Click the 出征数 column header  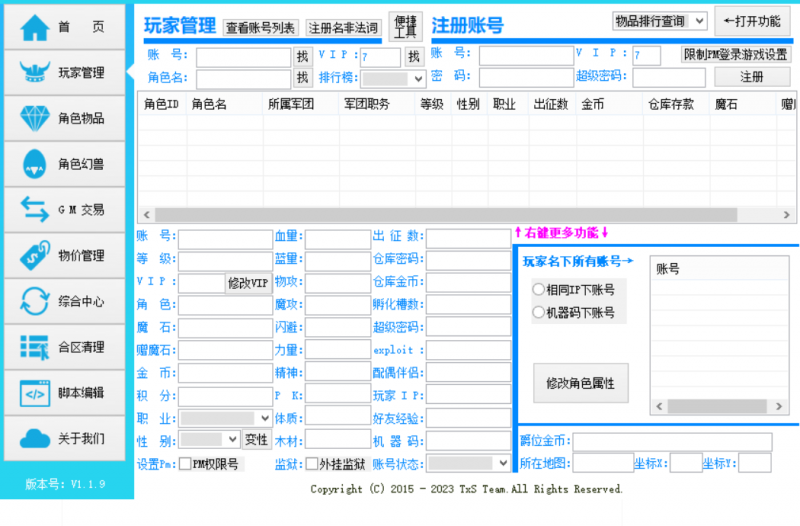[x=552, y=105]
